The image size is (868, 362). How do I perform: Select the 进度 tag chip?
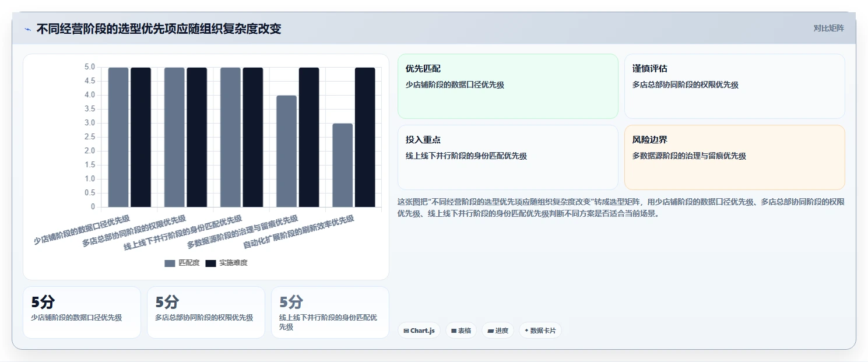click(x=498, y=331)
